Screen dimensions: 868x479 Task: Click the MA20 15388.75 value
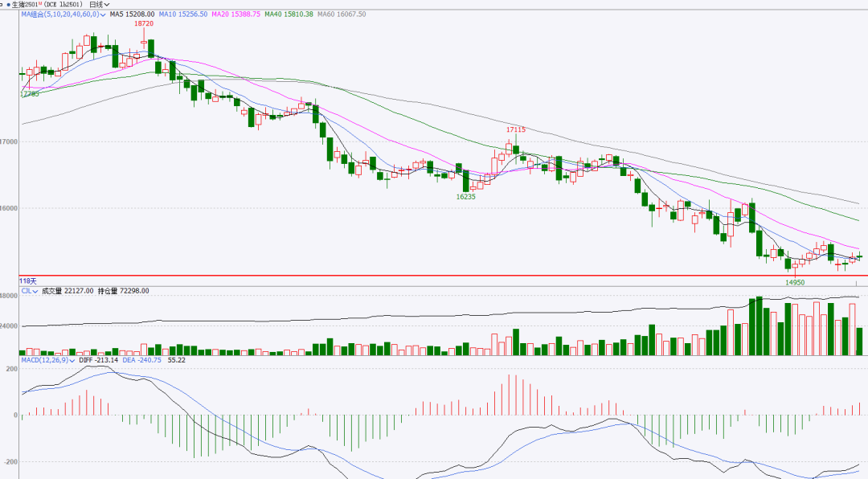[235, 14]
